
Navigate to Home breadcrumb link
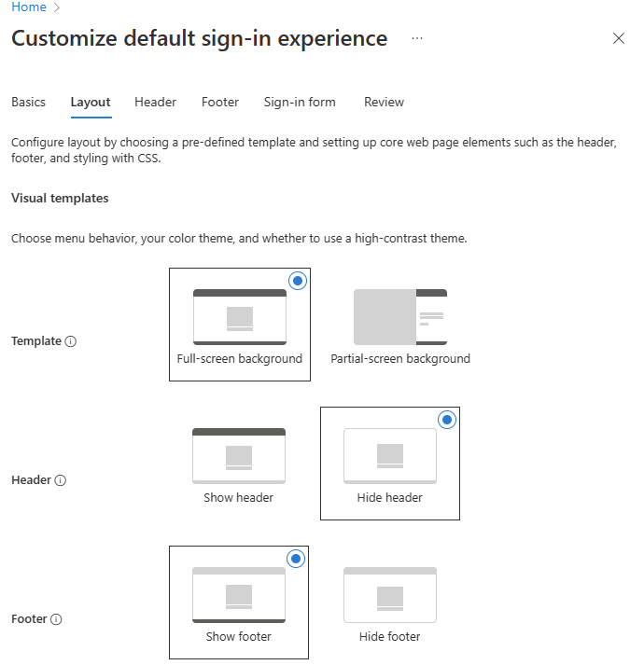pos(28,7)
